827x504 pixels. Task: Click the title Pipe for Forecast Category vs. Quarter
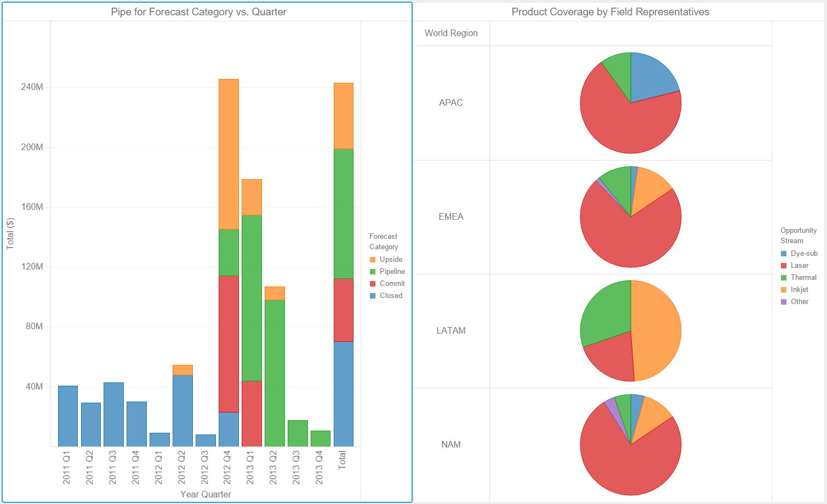tap(199, 12)
